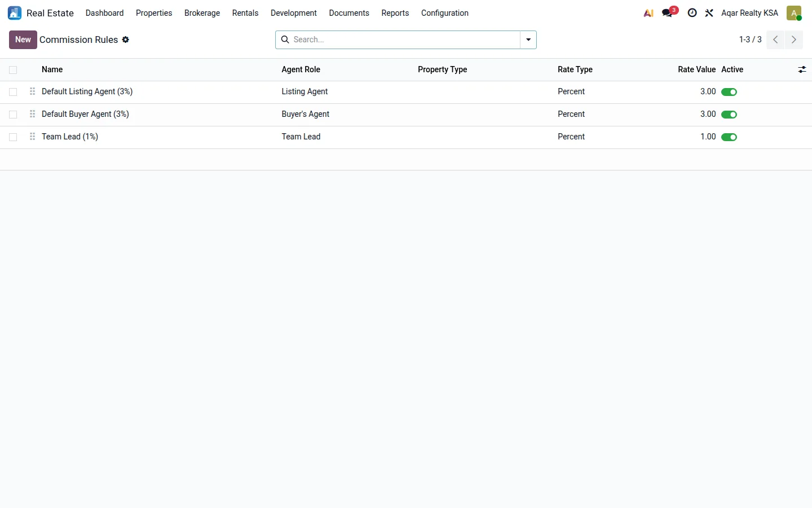812x508 pixels.
Task: Focus the Search input field
Action: (x=405, y=40)
